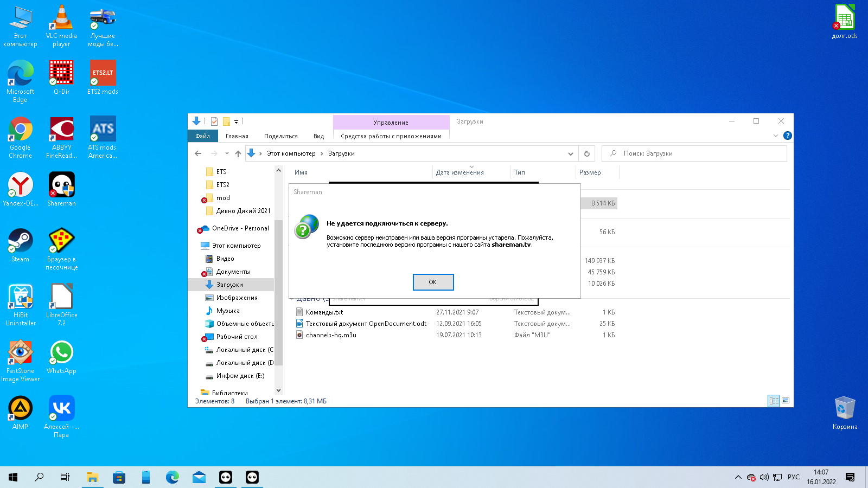The width and height of the screenshot is (868, 488).
Task: Open ATS mods America desktop shortcut
Action: pyautogui.click(x=103, y=137)
